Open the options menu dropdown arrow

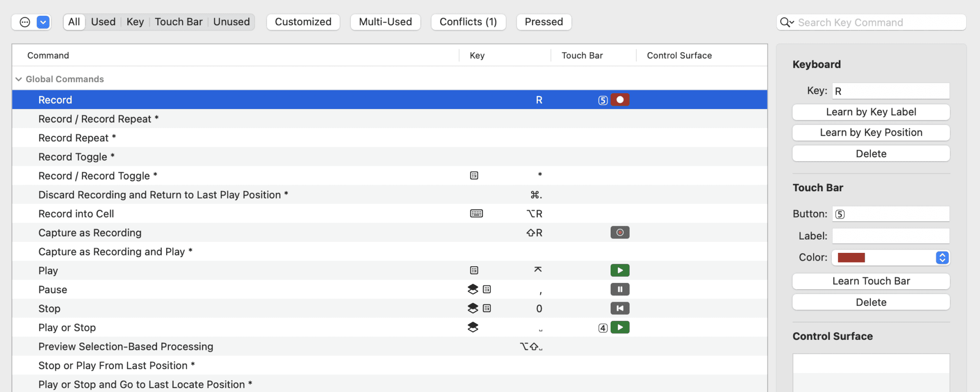point(43,22)
